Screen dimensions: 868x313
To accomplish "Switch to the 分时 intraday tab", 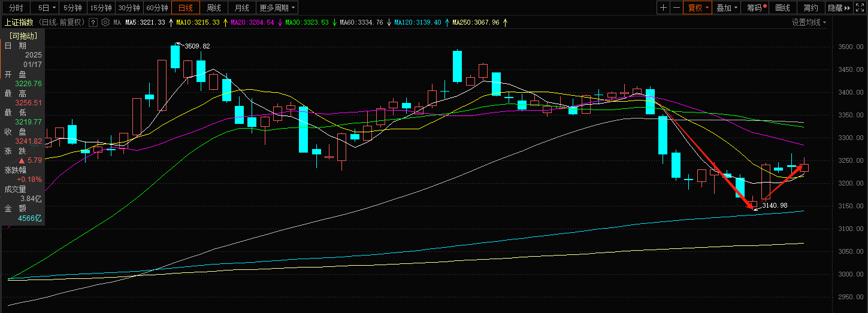I will click(x=16, y=8).
